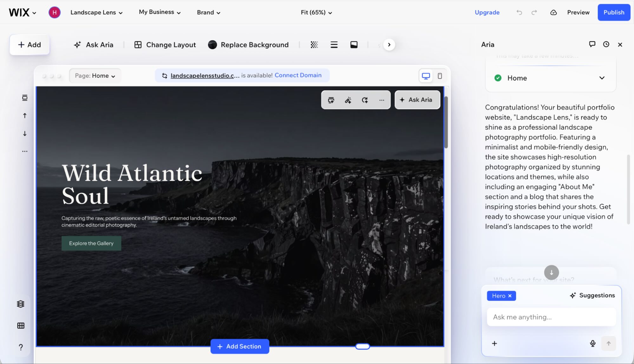Click the regenerate section icon
Viewport: 634px width, 364px height.
tap(365, 100)
